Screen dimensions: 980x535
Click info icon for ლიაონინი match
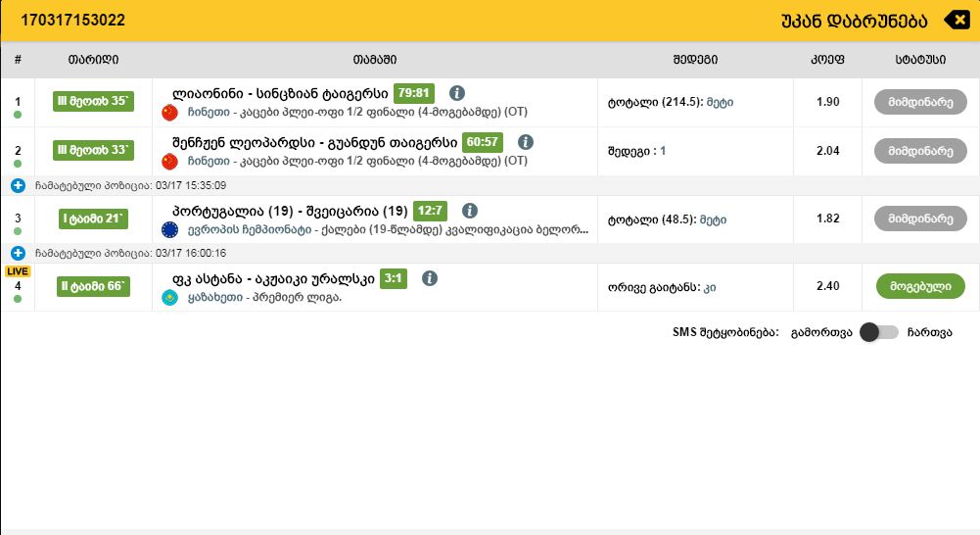click(x=456, y=93)
